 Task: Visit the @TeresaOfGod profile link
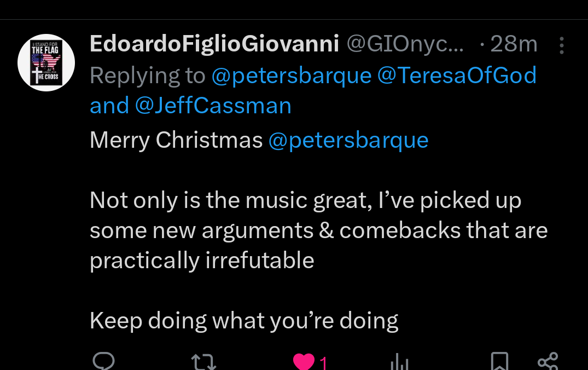[x=457, y=76]
